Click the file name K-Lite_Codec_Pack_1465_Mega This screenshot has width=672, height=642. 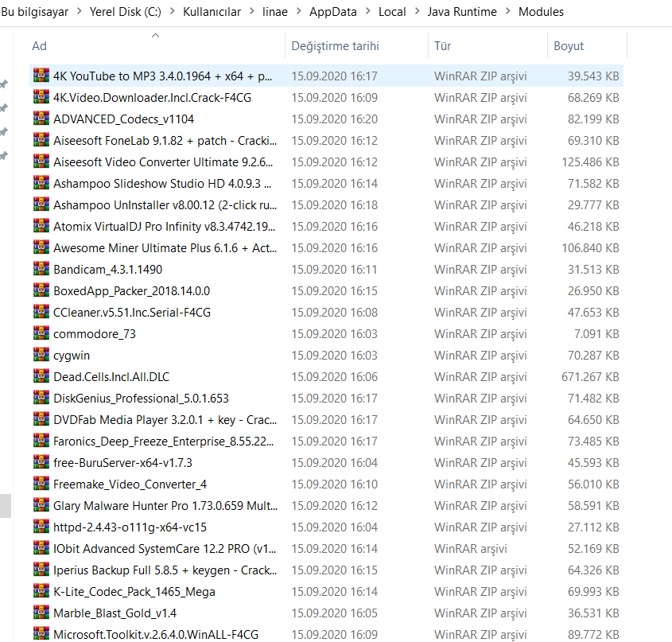(x=134, y=591)
